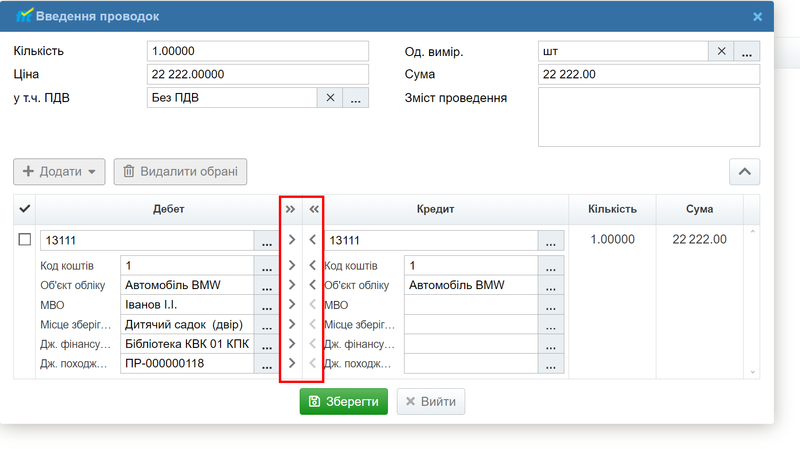Copy all debit values to credit (double right arrow)
Viewport: 800px width, 449px height.
[x=290, y=209]
